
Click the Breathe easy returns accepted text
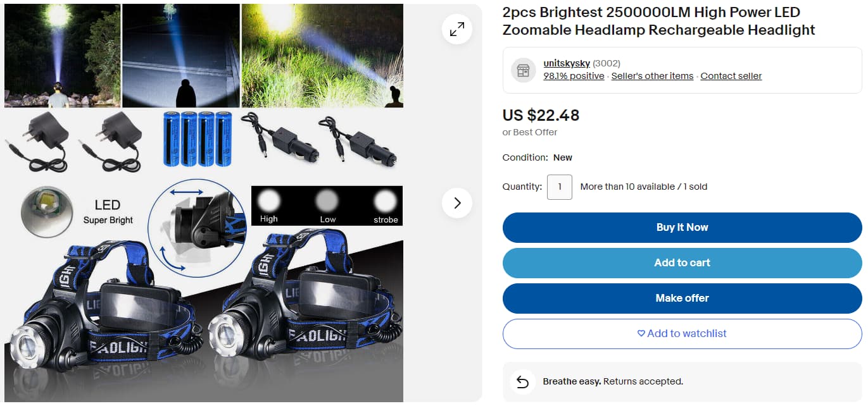tap(613, 381)
